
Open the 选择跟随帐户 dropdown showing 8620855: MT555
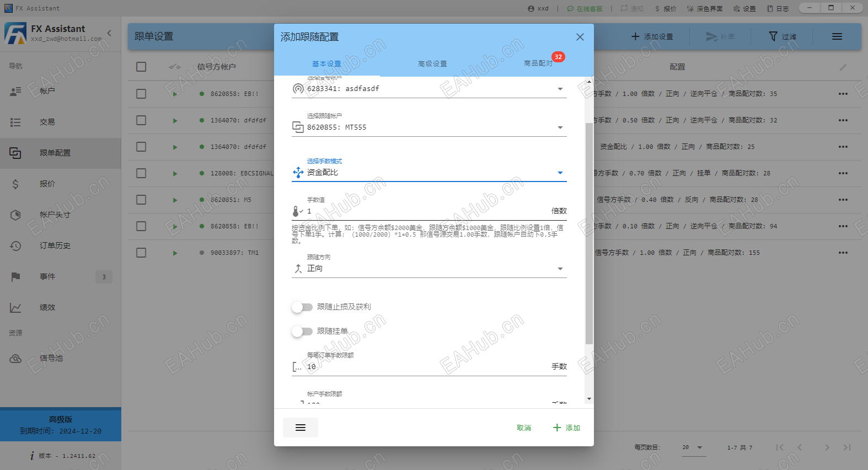click(429, 127)
